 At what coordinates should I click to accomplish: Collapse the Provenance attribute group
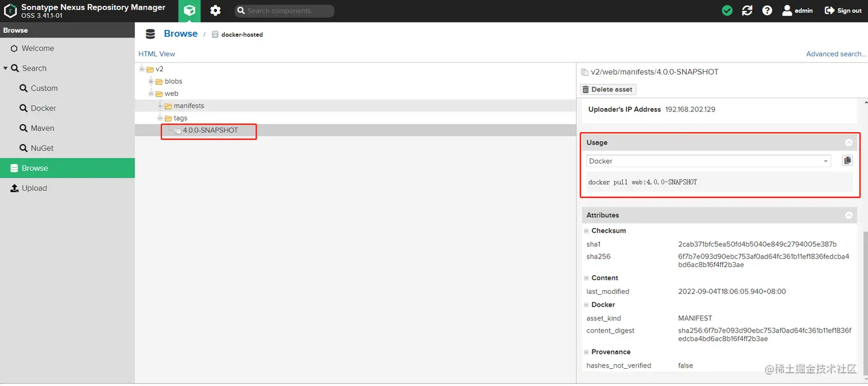pyautogui.click(x=587, y=352)
